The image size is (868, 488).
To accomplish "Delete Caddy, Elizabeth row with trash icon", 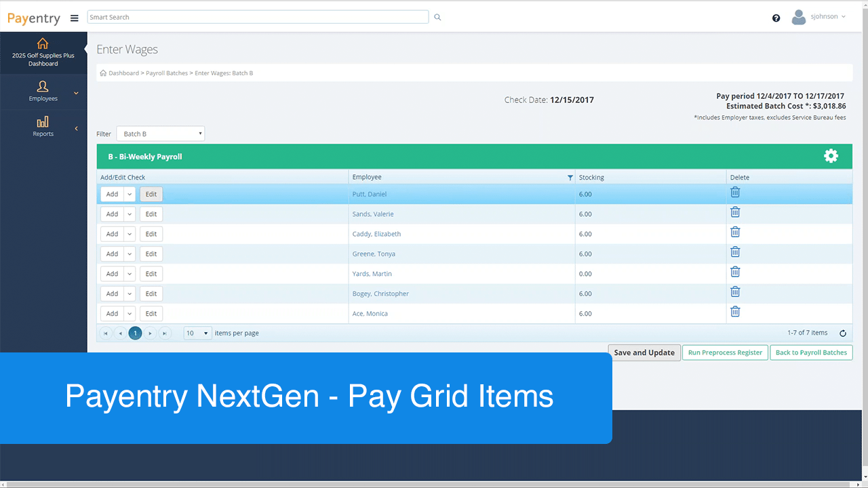I will point(735,232).
